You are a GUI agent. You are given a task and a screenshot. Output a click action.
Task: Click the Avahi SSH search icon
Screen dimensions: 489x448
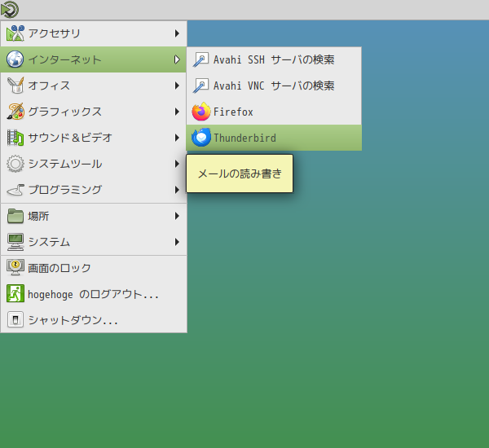click(200, 59)
